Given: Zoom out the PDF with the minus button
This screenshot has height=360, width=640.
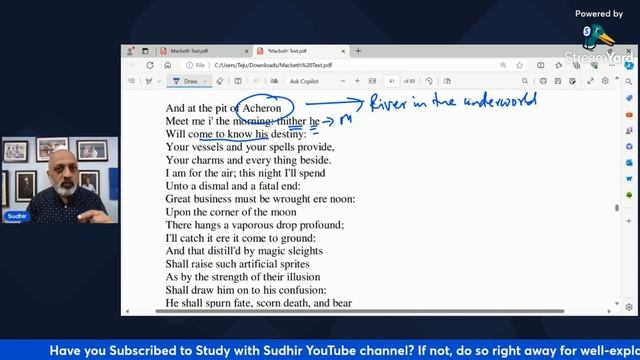Looking at the screenshot, I should coord(343,81).
